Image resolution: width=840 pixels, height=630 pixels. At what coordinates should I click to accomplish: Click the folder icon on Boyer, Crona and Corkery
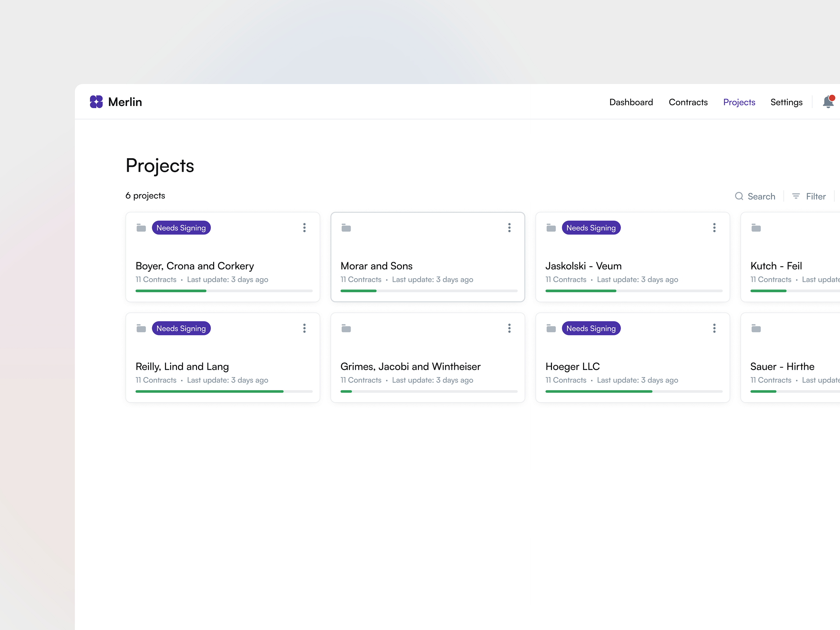coord(141,228)
